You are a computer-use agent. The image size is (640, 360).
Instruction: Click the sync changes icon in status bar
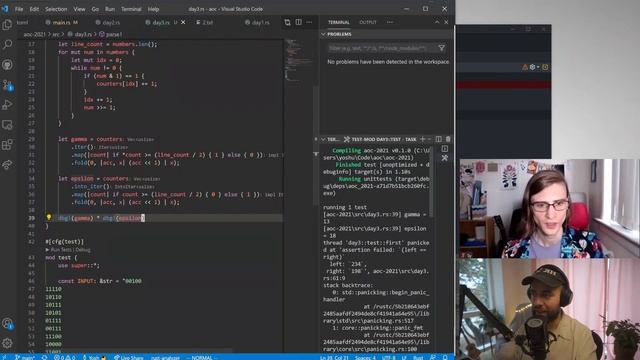point(44,358)
